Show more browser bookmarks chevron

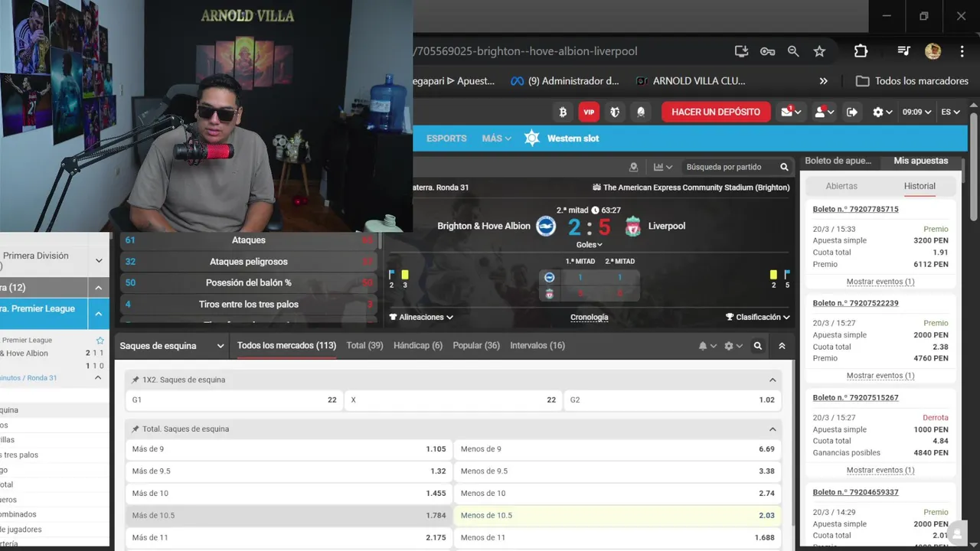(x=824, y=81)
